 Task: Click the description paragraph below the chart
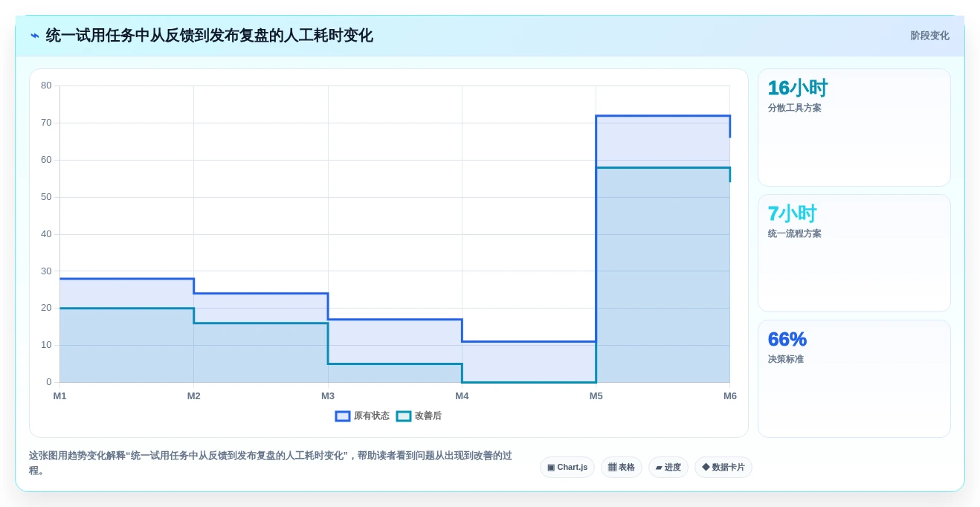(271, 463)
